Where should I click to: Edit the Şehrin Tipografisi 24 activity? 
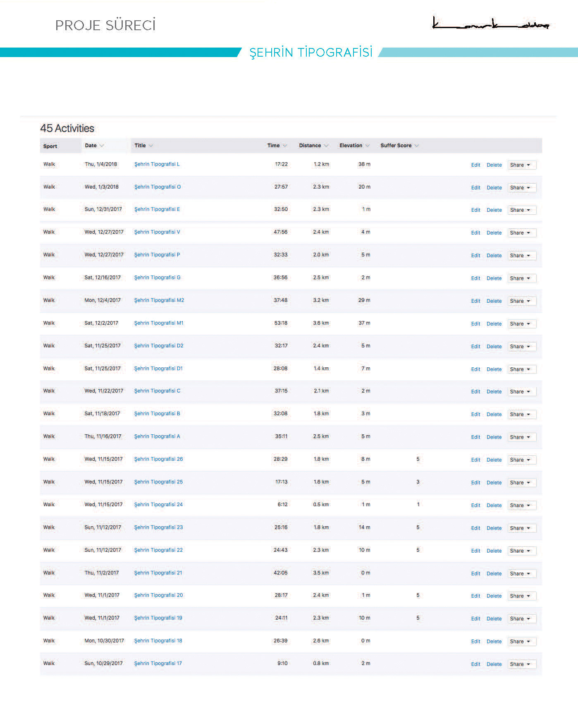475,505
